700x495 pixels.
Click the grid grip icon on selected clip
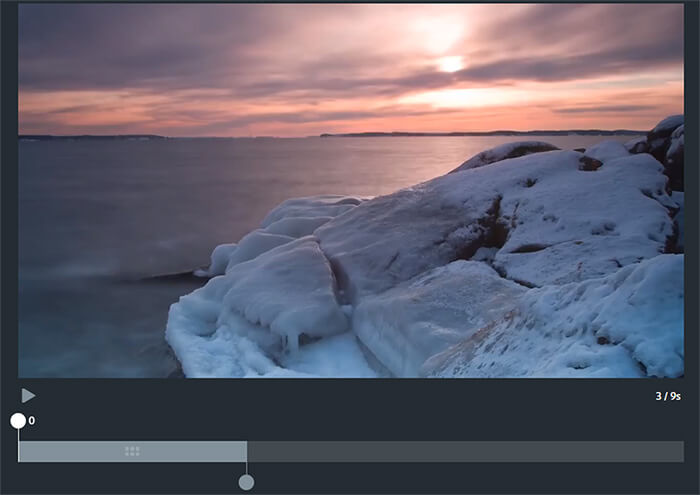[x=132, y=451]
